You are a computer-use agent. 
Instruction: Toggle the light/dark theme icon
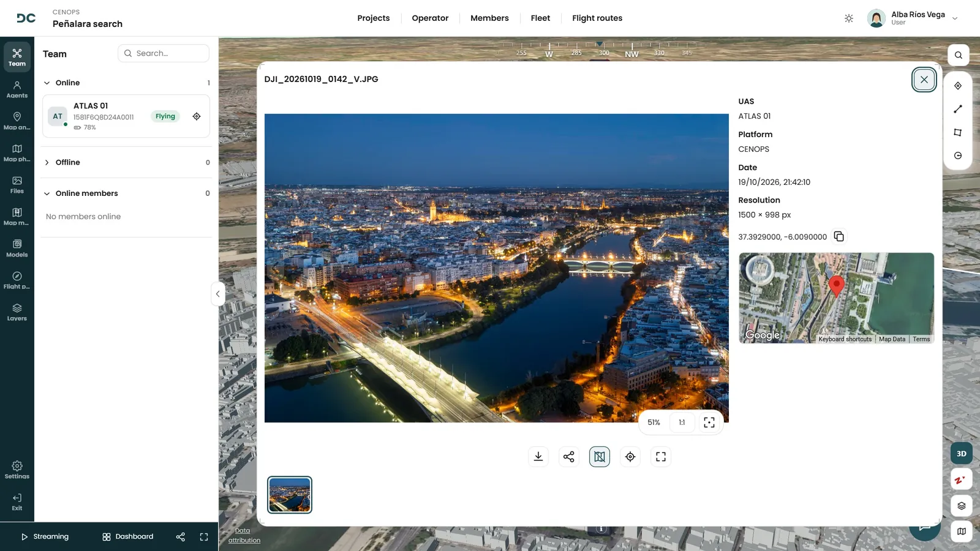(849, 18)
